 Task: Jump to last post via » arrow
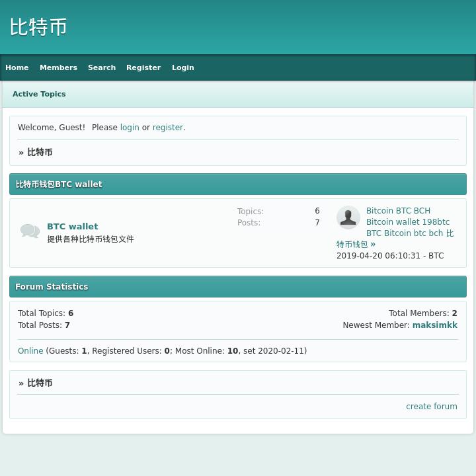pyautogui.click(x=373, y=244)
